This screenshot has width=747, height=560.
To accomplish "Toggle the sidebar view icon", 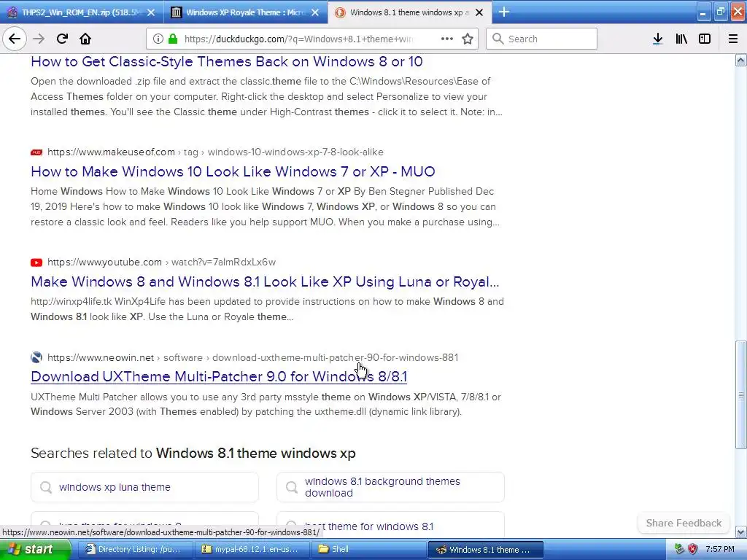I will click(x=705, y=39).
